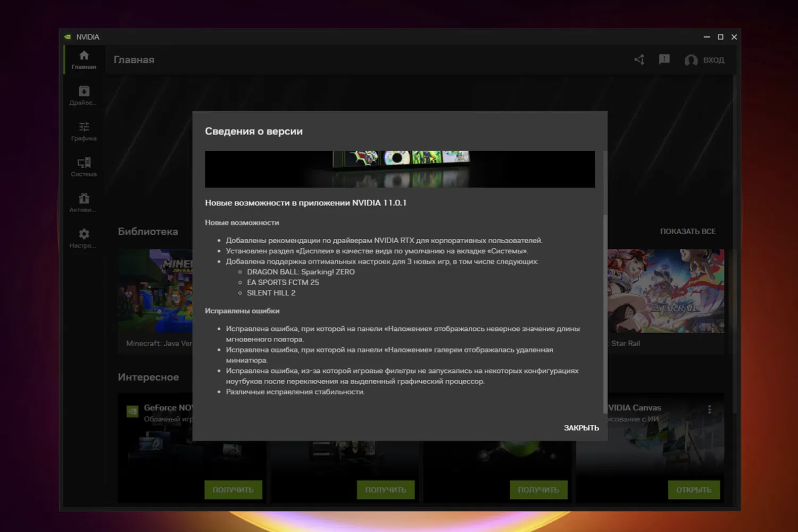Image resolution: width=798 pixels, height=532 pixels.
Task: Click the release notes dialog scrollbar
Action: point(605,314)
